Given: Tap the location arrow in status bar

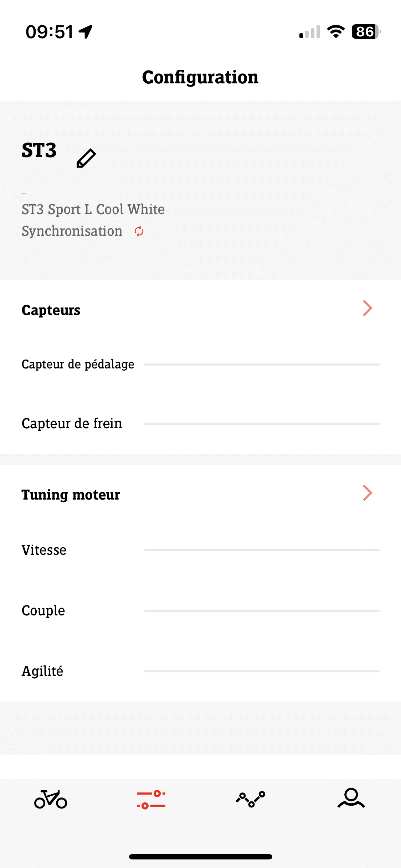Looking at the screenshot, I should tap(86, 32).
